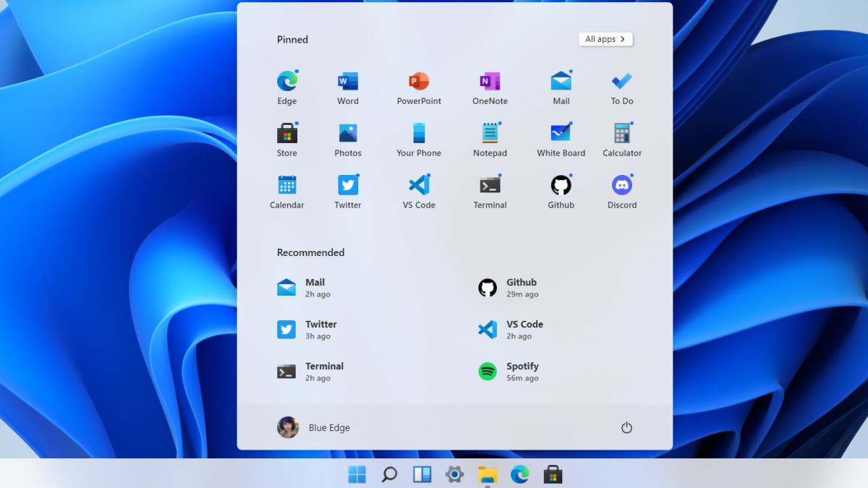Open the widgets panel taskbar icon
Screen dimensions: 868x488
tap(422, 474)
